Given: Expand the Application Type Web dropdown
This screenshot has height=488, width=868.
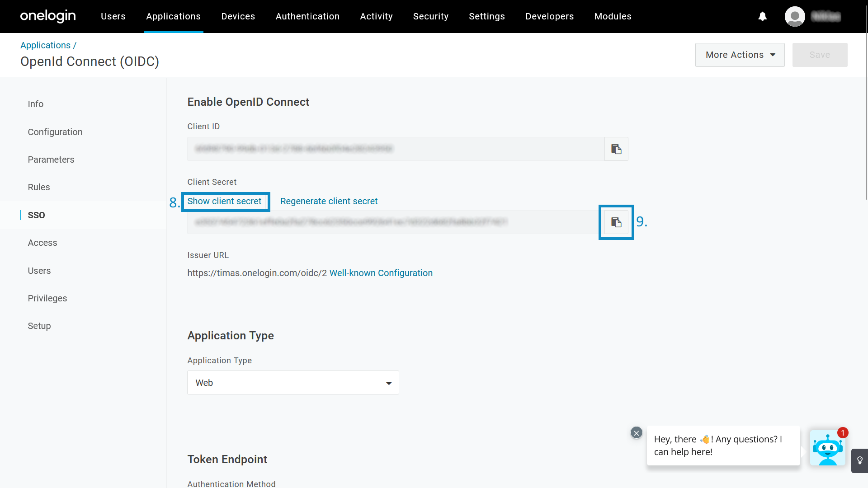Looking at the screenshot, I should coord(293,383).
